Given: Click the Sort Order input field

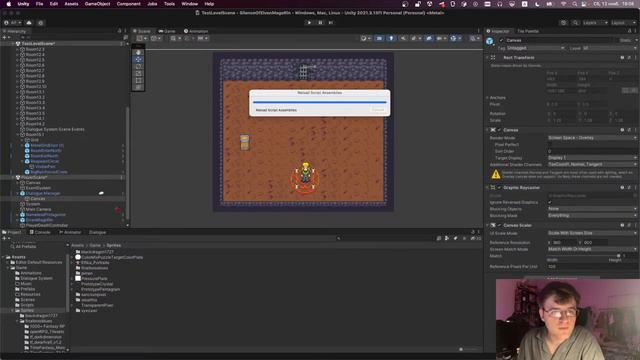Looking at the screenshot, I should pyautogui.click(x=592, y=151).
